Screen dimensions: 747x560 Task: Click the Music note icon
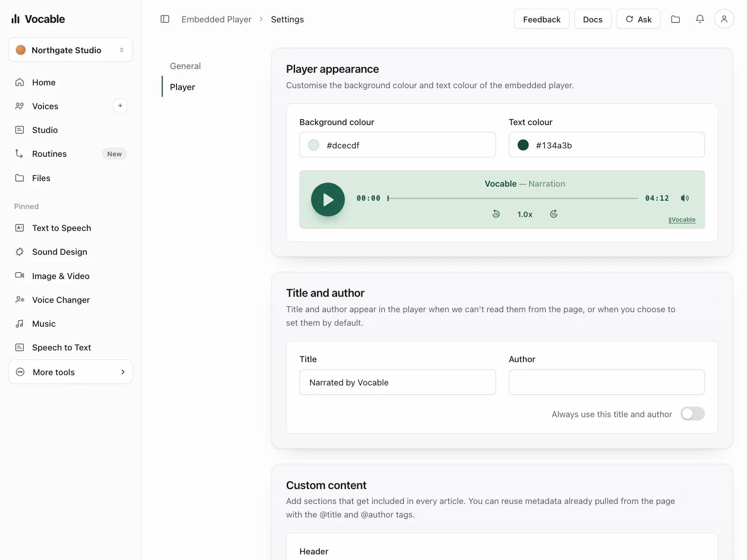(20, 324)
